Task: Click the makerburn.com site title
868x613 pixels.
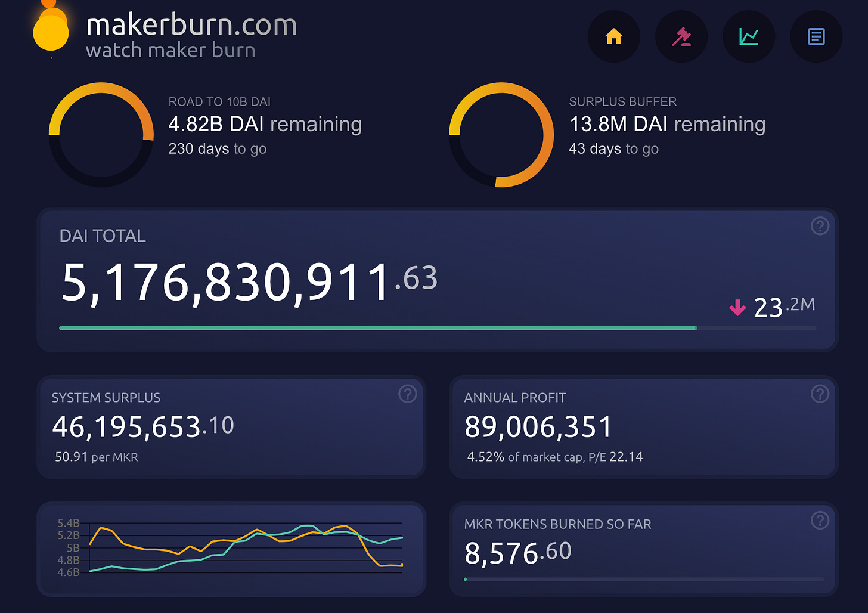Action: 191,25
